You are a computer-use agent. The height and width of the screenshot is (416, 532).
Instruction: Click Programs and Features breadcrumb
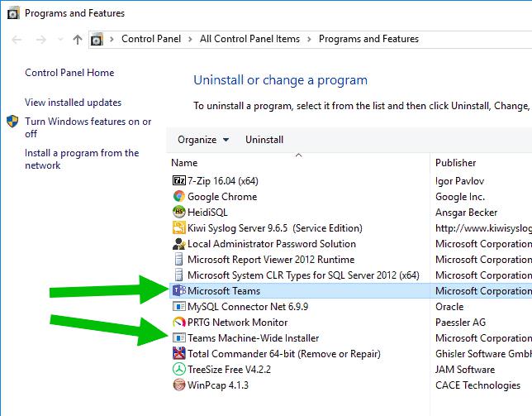point(368,39)
